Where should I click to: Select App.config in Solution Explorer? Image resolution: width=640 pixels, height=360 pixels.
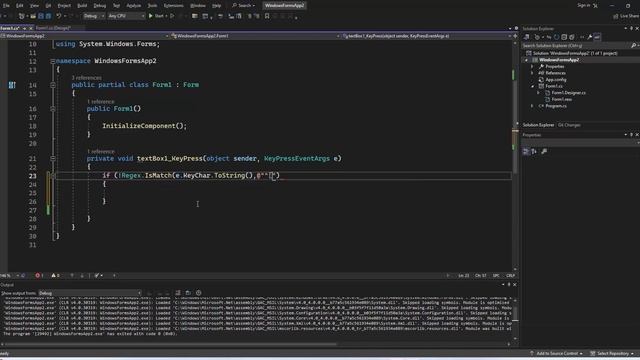556,80
